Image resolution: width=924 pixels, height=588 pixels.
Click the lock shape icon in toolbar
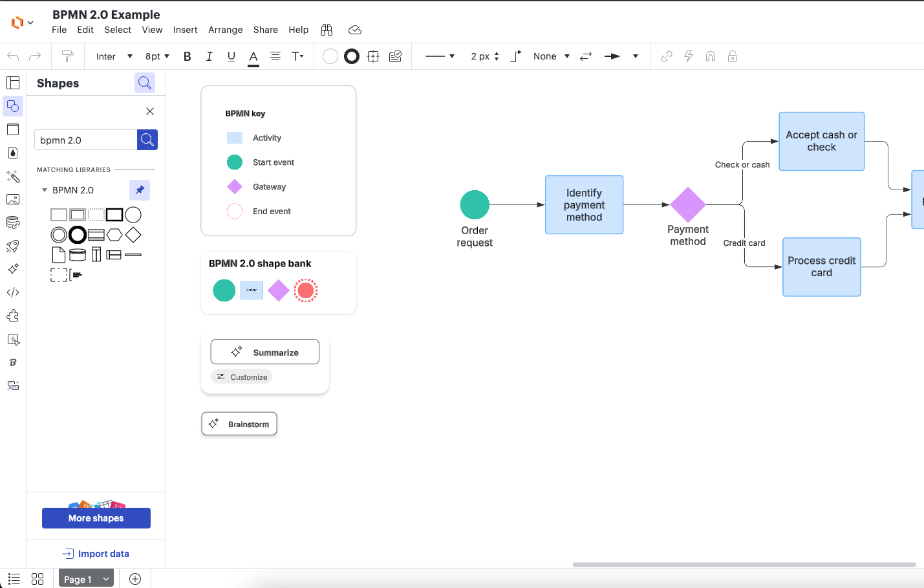point(733,56)
